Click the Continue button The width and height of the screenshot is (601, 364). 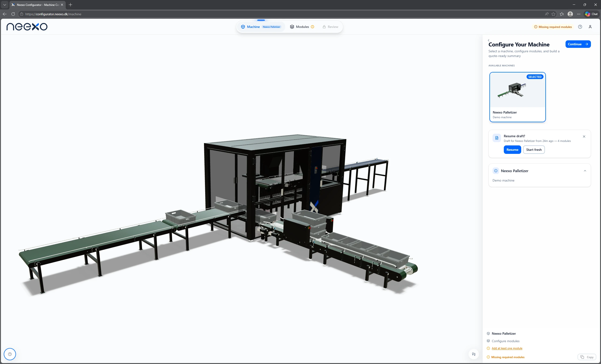[578, 44]
